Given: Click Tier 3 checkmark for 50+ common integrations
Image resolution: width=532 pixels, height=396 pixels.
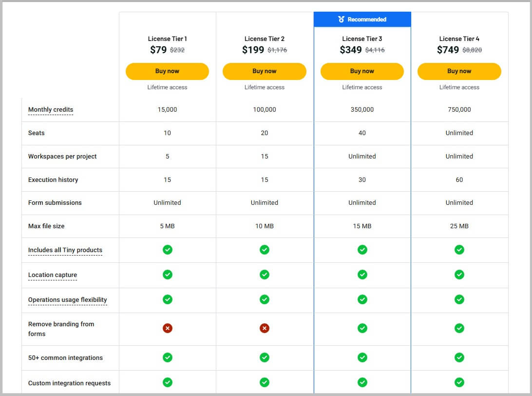Looking at the screenshot, I should coord(362,357).
